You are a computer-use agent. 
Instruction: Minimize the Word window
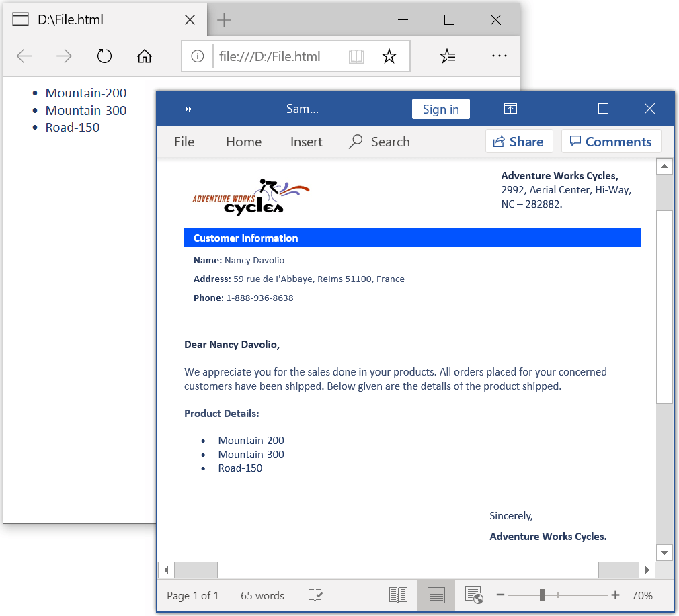click(x=557, y=109)
